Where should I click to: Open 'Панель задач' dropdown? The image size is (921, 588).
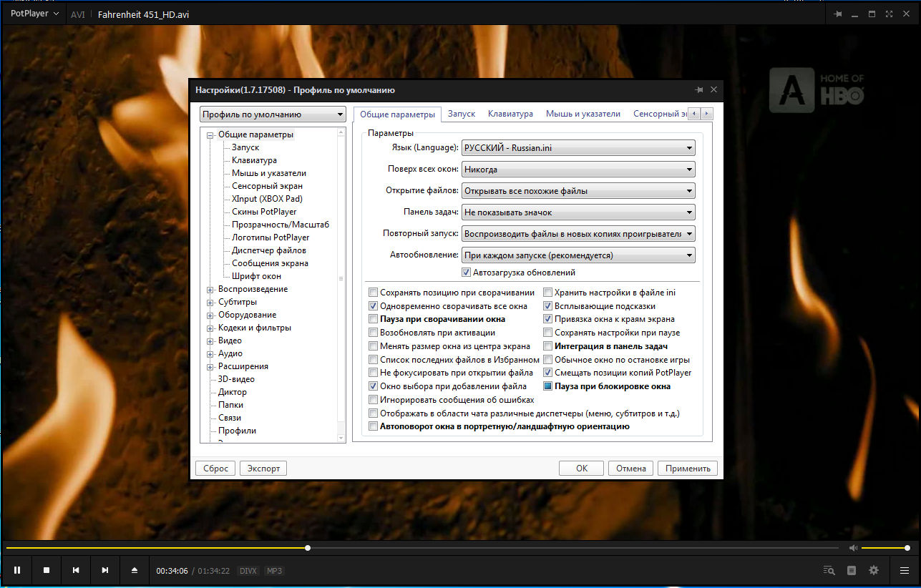tap(578, 212)
